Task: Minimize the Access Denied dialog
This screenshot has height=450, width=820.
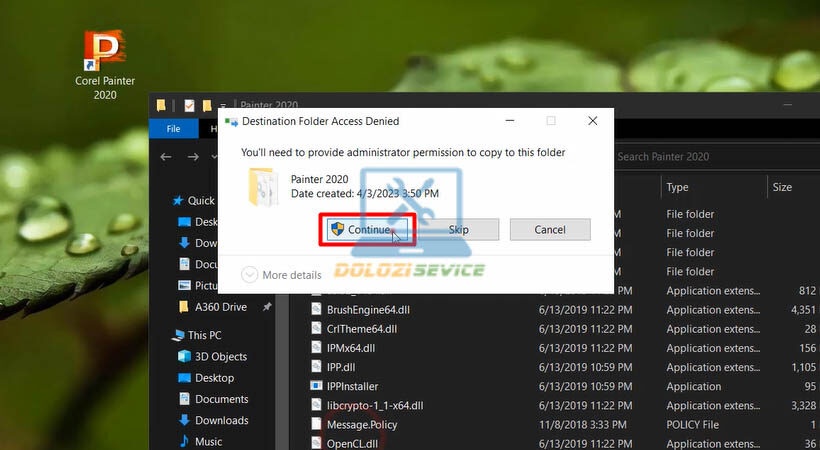Action: click(510, 121)
